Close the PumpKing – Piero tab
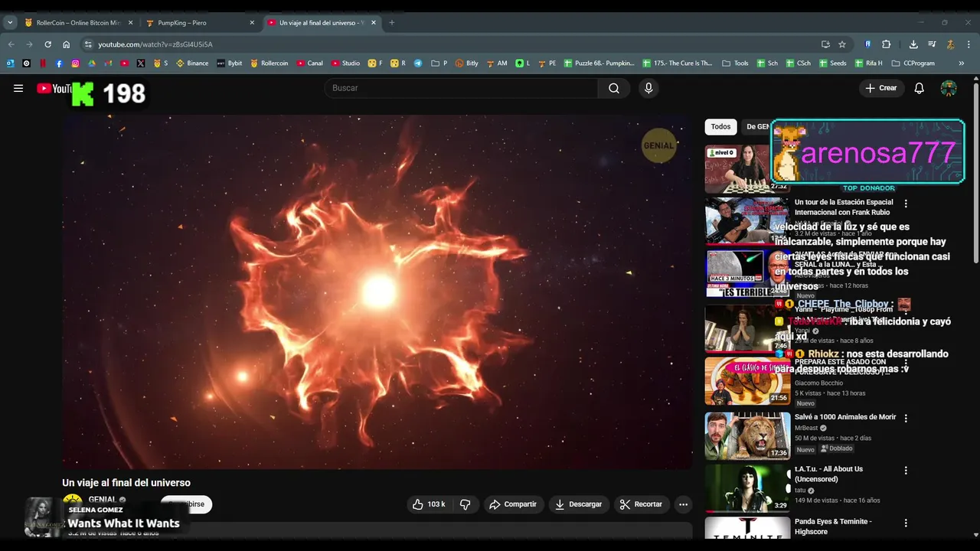Viewport: 980px width, 551px height. pos(252,23)
